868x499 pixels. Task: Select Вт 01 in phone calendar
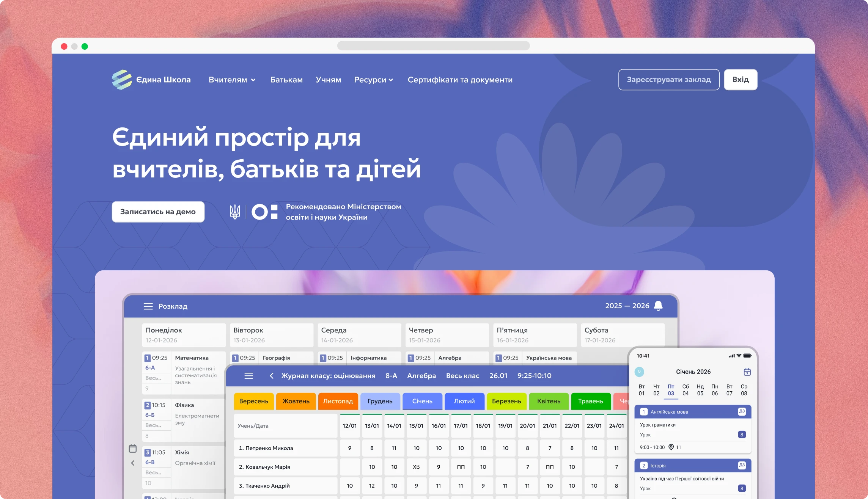tap(642, 390)
